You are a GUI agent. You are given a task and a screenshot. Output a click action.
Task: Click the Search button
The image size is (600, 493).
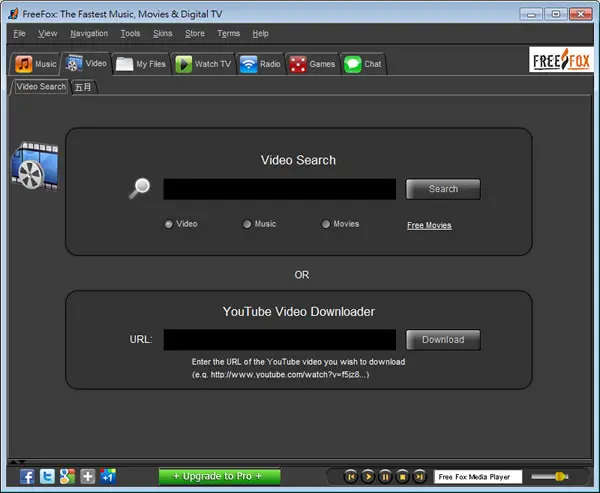[x=443, y=189]
